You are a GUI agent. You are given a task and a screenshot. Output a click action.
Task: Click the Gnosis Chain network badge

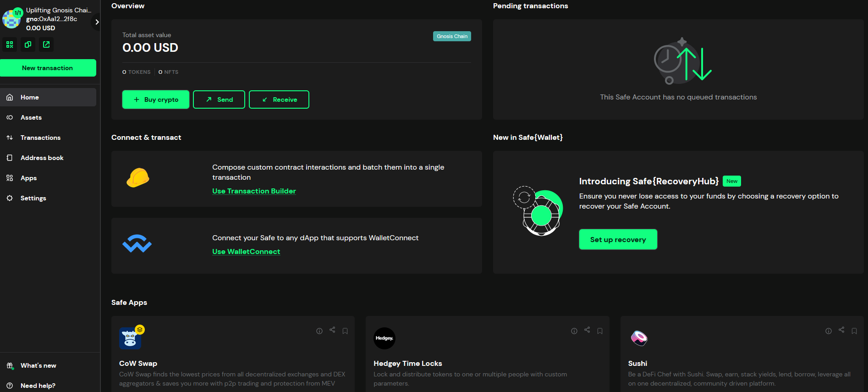click(452, 36)
